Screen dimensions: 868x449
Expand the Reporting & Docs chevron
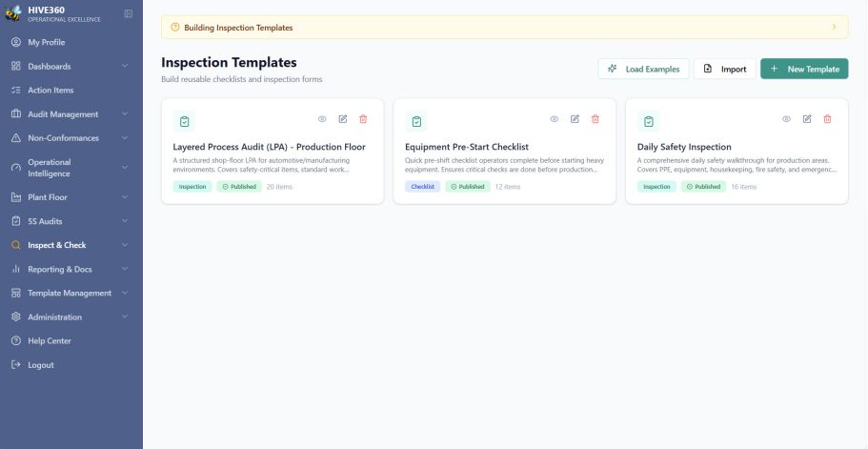pos(125,269)
